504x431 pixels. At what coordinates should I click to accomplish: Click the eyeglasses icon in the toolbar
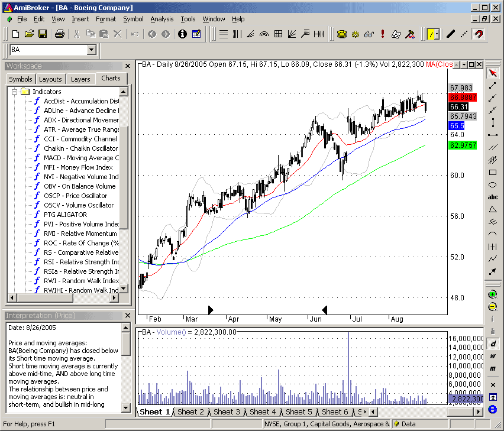369,34
